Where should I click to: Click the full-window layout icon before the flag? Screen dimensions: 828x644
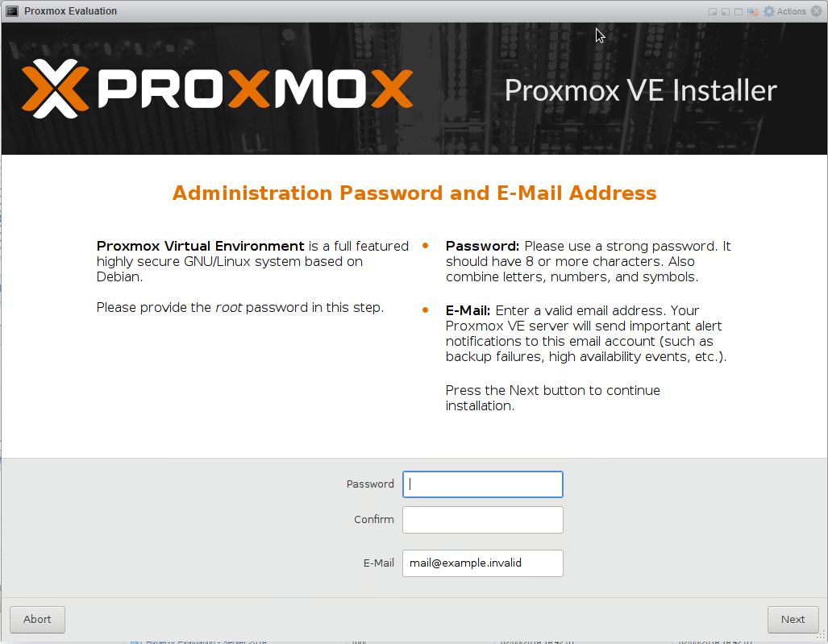point(739,11)
